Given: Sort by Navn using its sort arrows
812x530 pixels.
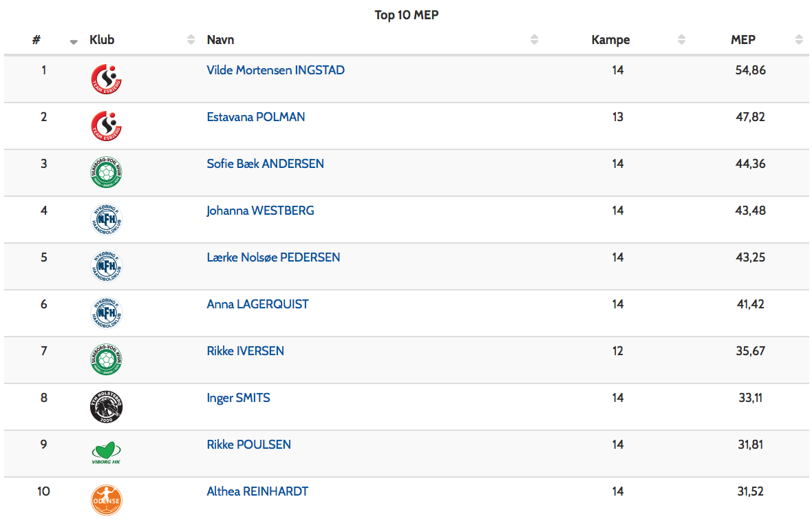Looking at the screenshot, I should pos(534,40).
